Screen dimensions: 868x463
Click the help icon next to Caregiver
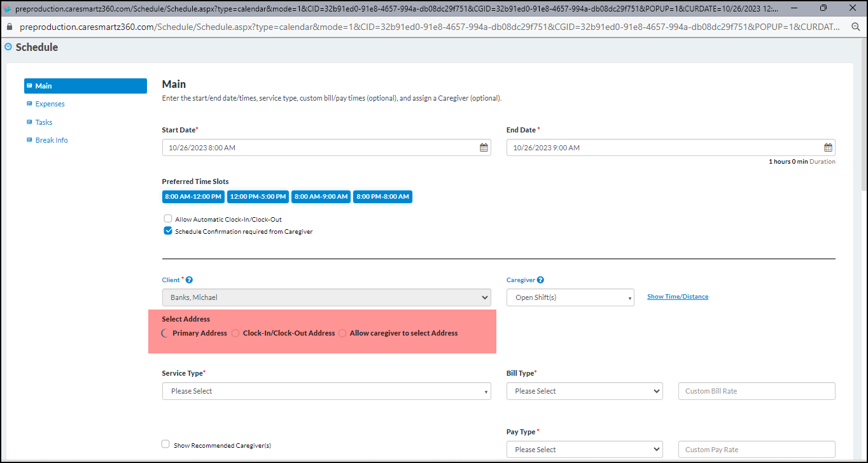coord(540,280)
